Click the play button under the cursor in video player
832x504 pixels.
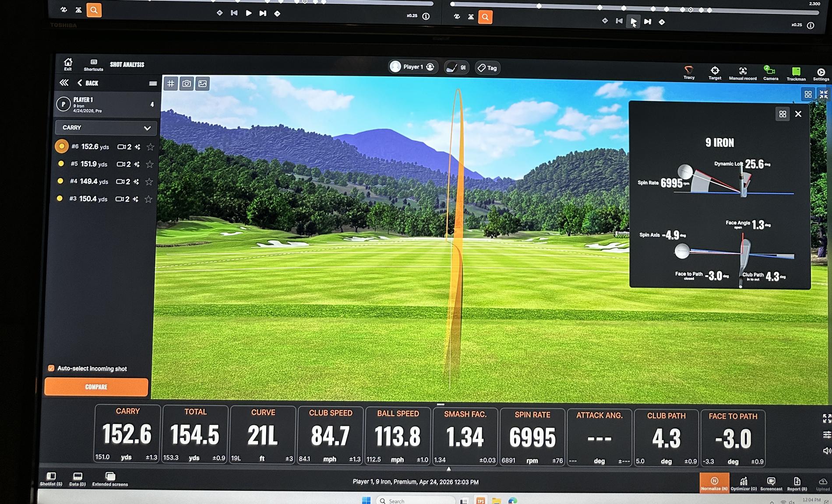[633, 21]
